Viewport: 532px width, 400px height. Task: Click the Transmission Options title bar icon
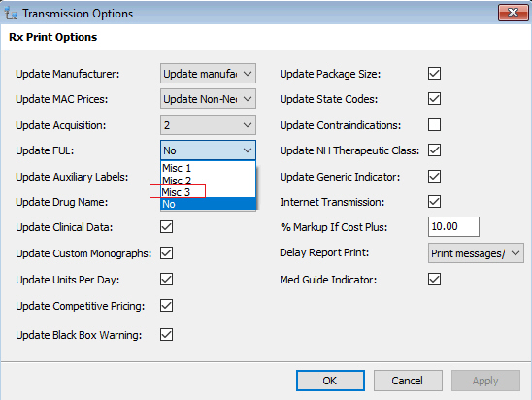11,13
